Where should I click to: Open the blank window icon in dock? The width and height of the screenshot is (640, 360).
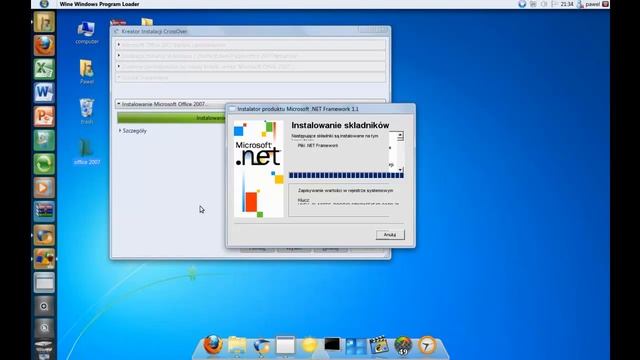click(x=285, y=345)
